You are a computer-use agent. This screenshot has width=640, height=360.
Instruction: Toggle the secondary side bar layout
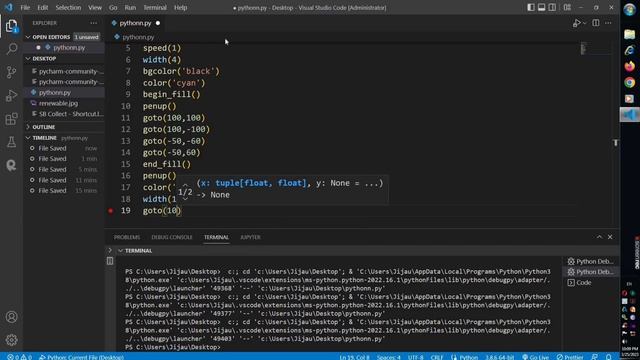pos(552,7)
